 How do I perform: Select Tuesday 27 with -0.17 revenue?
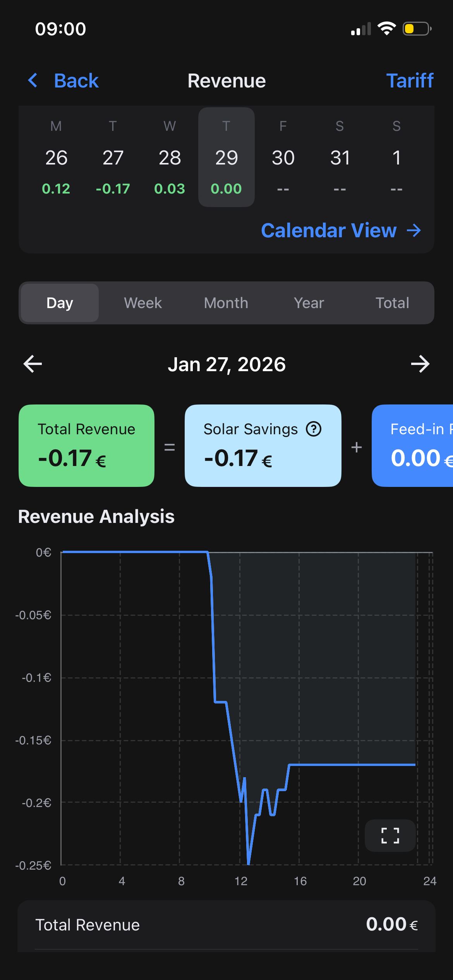[x=113, y=158]
